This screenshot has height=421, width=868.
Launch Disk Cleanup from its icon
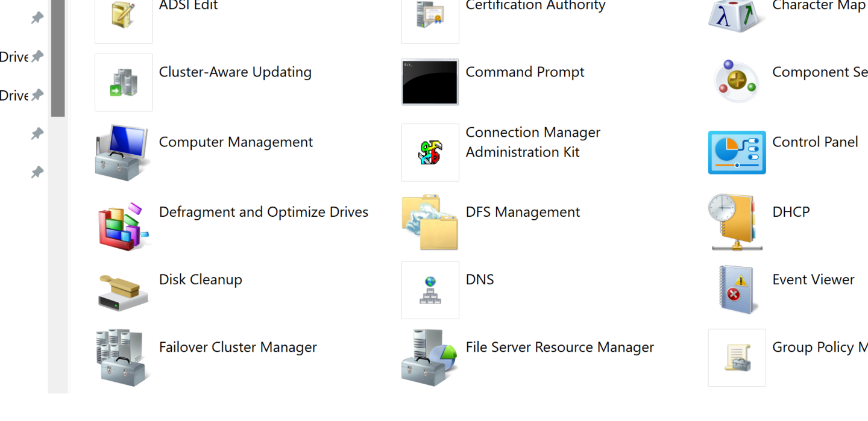coord(124,292)
